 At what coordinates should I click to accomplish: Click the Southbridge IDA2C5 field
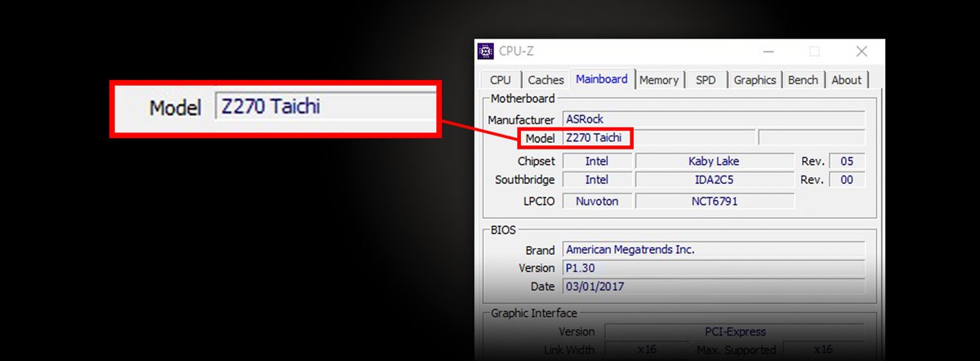[714, 180]
